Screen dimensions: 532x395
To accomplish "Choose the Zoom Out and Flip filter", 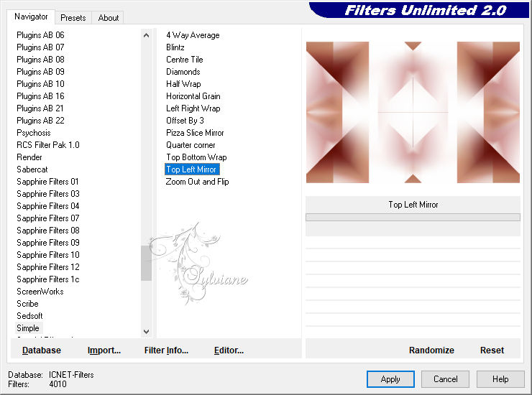I will coord(197,182).
